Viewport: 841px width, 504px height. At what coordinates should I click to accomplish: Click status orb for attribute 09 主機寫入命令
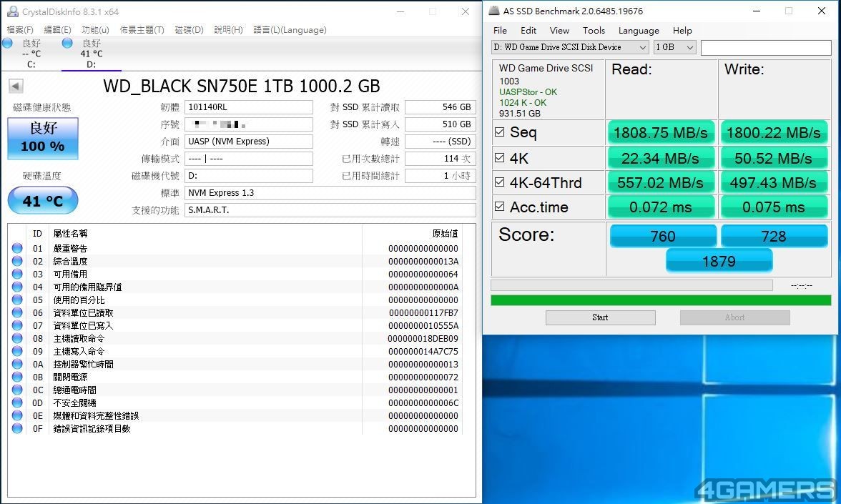coord(17,351)
